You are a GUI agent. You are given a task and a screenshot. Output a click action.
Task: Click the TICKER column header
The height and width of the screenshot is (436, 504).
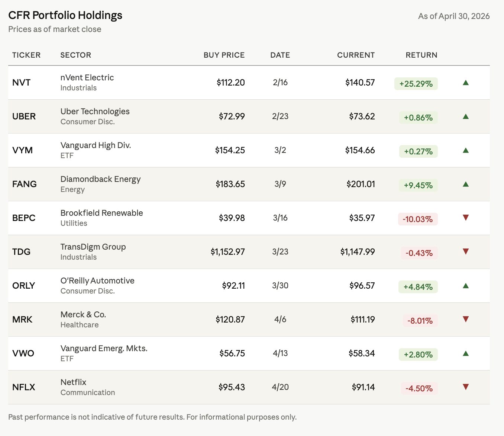(26, 55)
